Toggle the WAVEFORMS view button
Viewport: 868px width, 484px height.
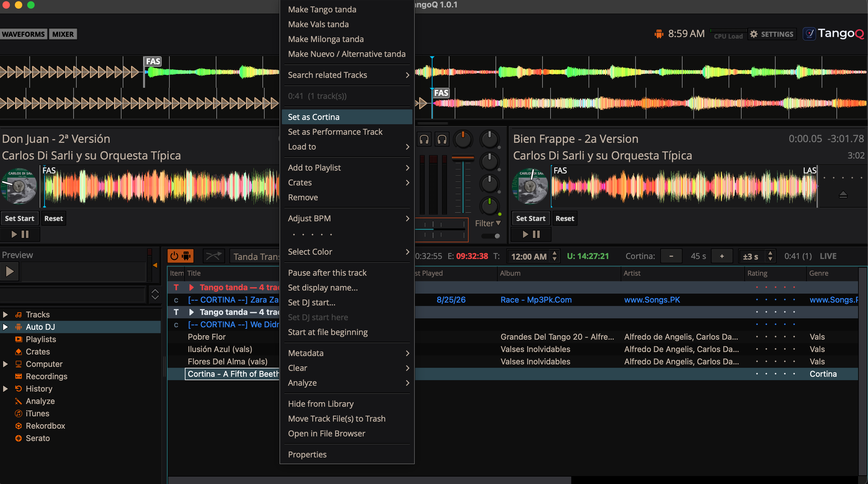click(23, 34)
